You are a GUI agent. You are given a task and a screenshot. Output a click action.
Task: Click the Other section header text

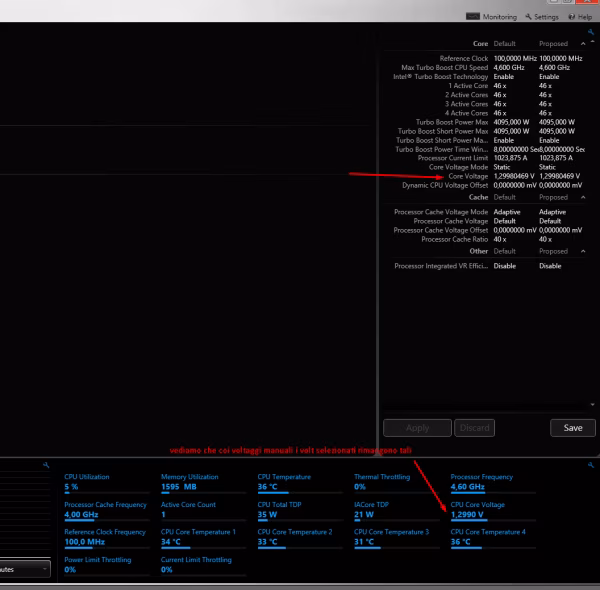(479, 251)
